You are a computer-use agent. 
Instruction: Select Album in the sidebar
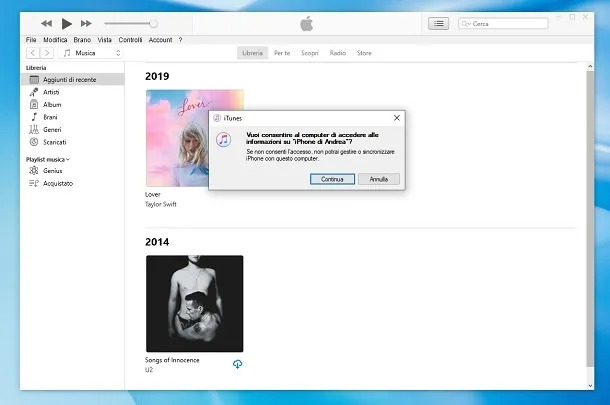(52, 104)
